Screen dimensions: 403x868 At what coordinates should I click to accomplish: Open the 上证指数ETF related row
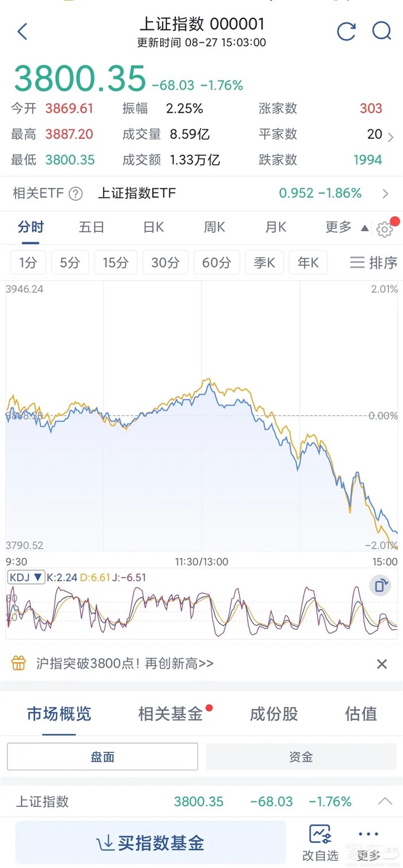coord(230,193)
